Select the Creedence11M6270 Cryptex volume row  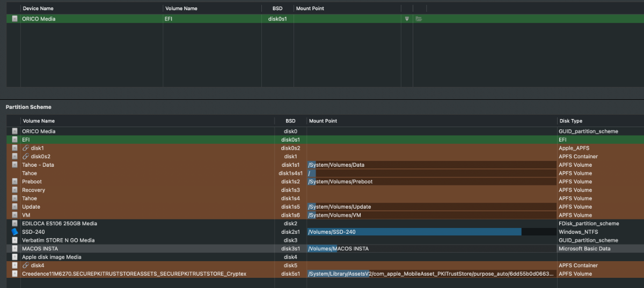tap(134, 274)
